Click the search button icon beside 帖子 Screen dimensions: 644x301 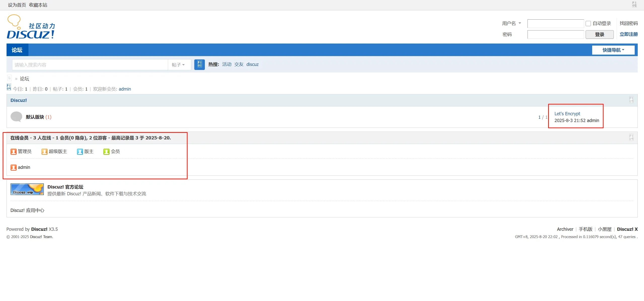point(199,65)
